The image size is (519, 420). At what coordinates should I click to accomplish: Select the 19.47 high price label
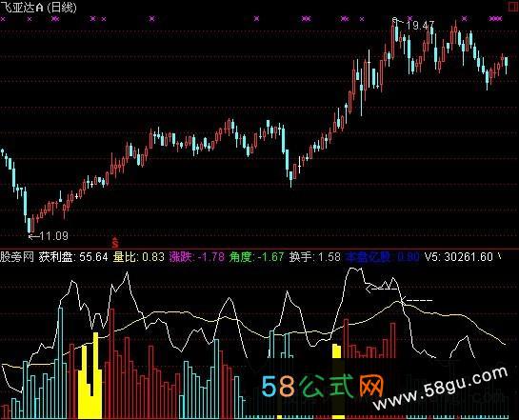click(420, 26)
